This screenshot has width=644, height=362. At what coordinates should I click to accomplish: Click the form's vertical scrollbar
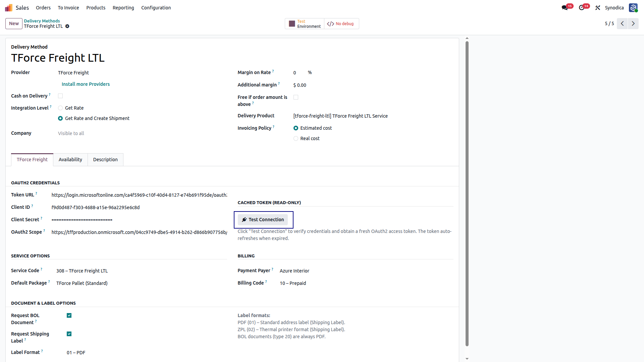tap(467, 194)
